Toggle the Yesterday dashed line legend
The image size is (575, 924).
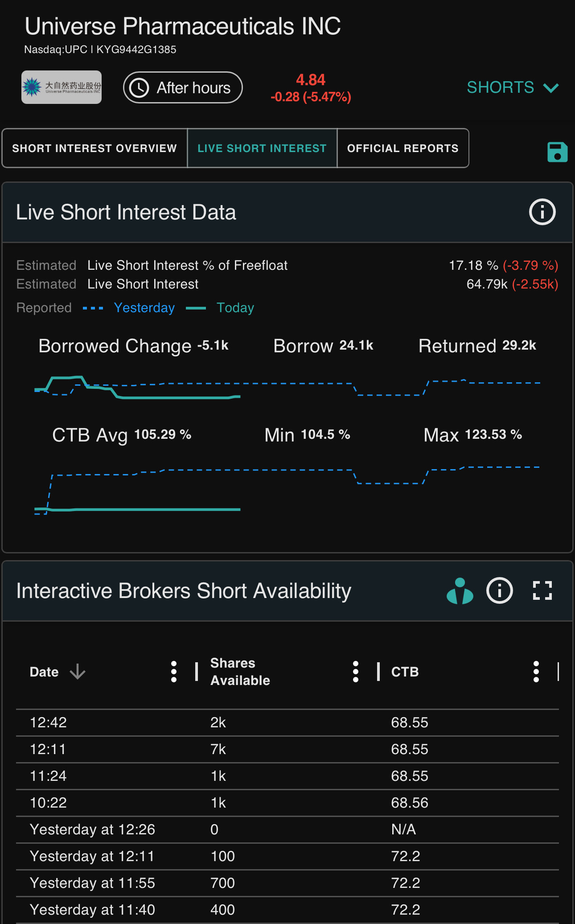[x=129, y=308]
